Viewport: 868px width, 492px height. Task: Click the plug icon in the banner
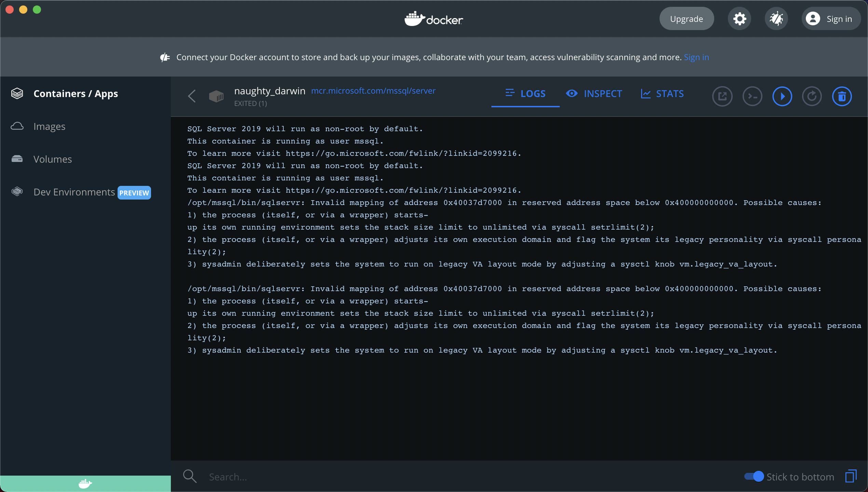click(x=165, y=57)
